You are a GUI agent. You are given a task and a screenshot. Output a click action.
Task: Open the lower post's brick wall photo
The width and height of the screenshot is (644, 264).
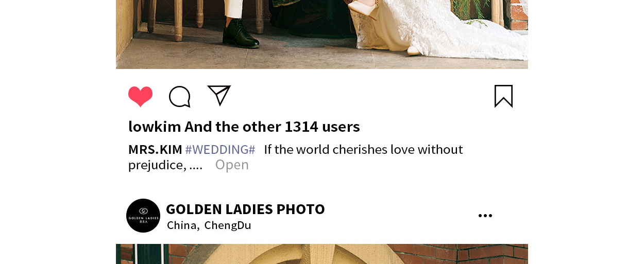coord(322,254)
